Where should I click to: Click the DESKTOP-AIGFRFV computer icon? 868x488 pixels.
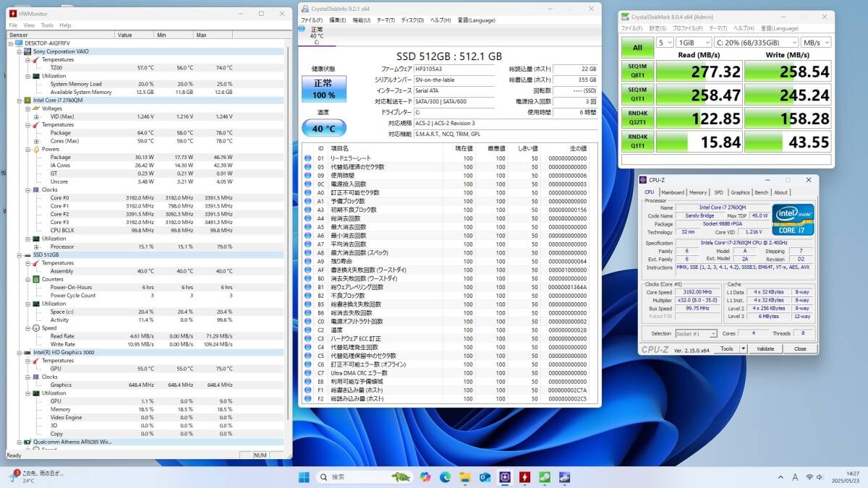(x=19, y=43)
